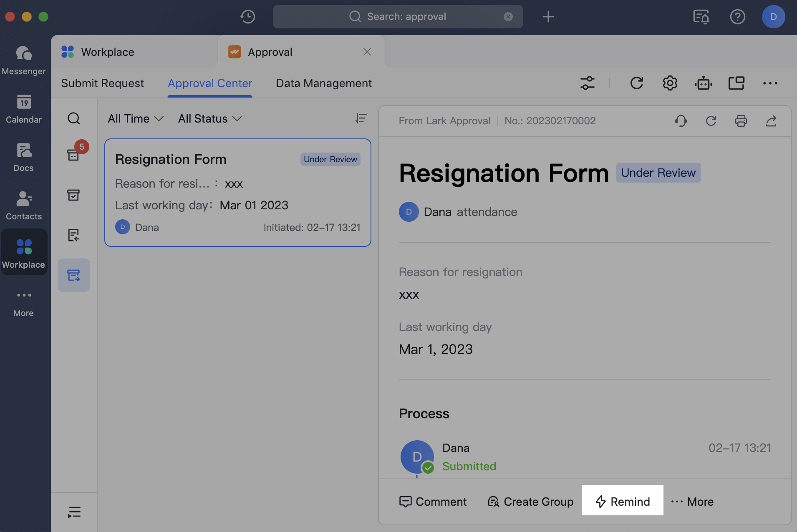
Task: Open the pending approvals icon with badge 5
Action: coord(74,155)
